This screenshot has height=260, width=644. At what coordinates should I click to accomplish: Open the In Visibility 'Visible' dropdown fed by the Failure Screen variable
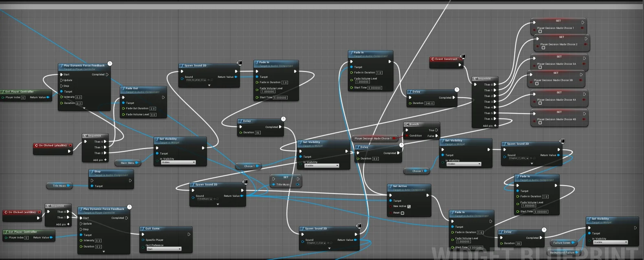point(611,242)
